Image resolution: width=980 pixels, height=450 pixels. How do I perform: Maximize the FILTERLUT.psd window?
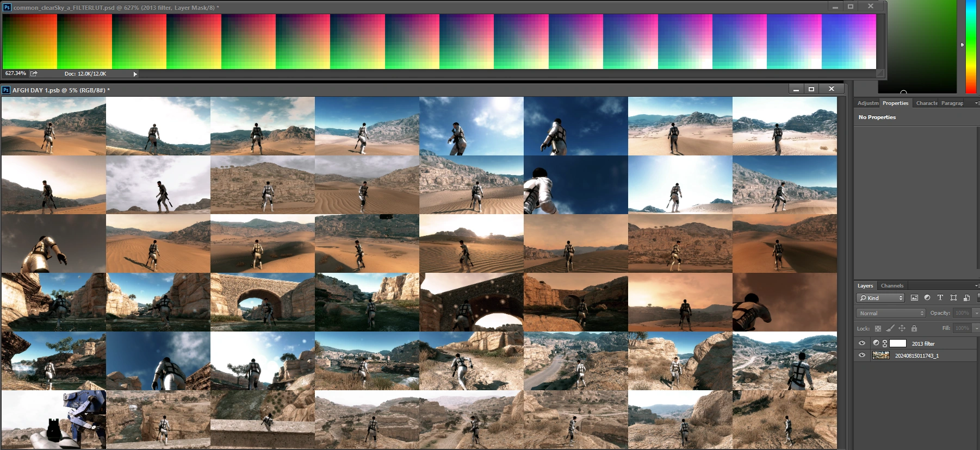851,7
